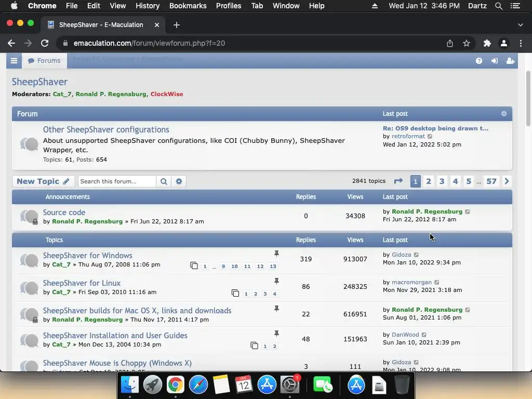Jump to page 13 of SheepShaver for Windows

coord(273,267)
